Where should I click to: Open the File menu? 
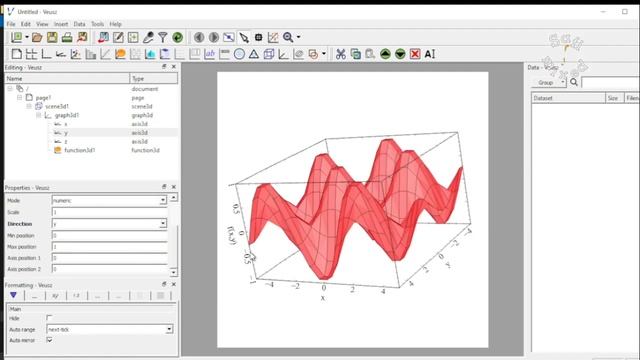(11, 24)
